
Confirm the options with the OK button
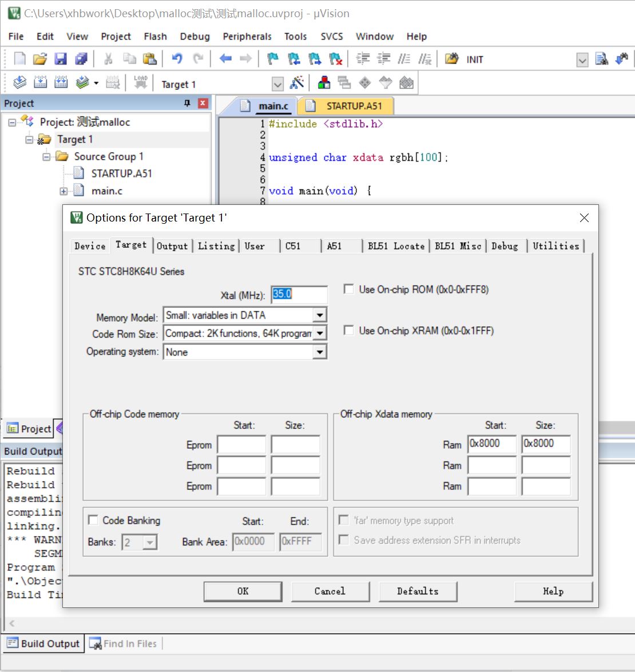(x=243, y=591)
